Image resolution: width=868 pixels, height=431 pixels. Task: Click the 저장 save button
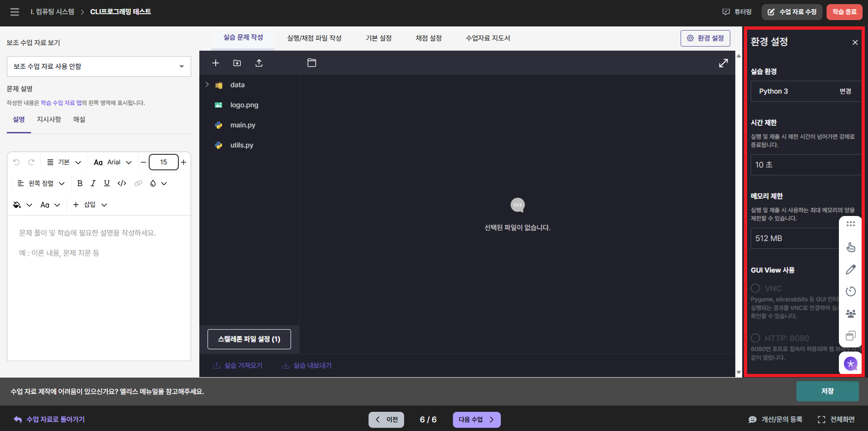pos(827,391)
